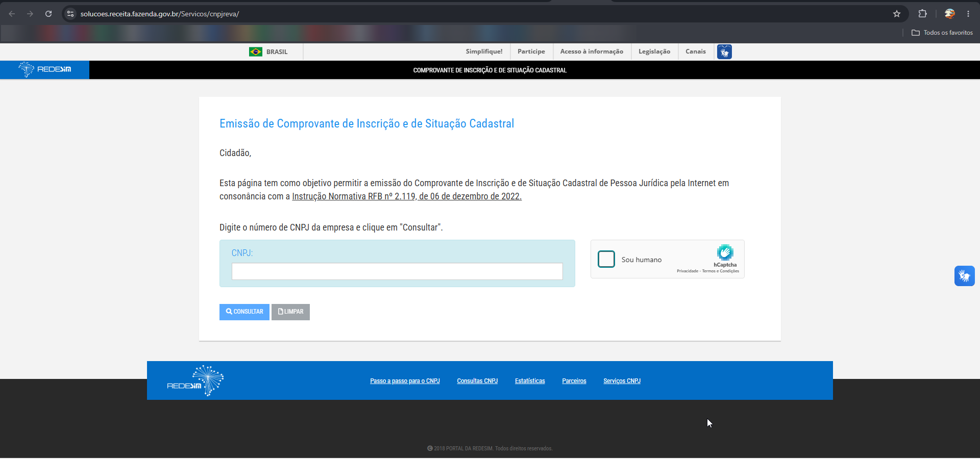Open hCaptcha Privacidade link
The image size is (980, 459).
coord(688,271)
